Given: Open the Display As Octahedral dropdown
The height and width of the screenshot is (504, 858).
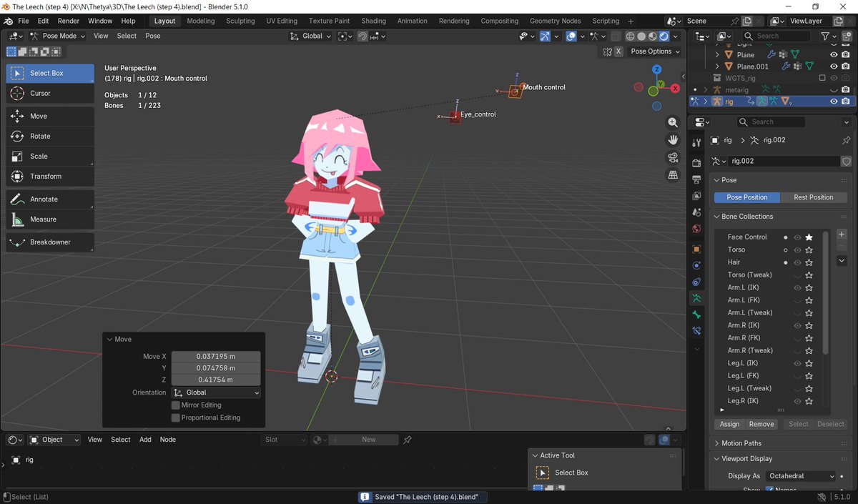Looking at the screenshot, I should pos(801,476).
